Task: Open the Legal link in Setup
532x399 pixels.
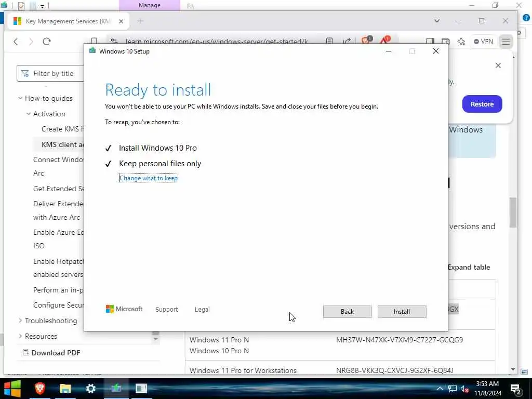Action: 202,310
